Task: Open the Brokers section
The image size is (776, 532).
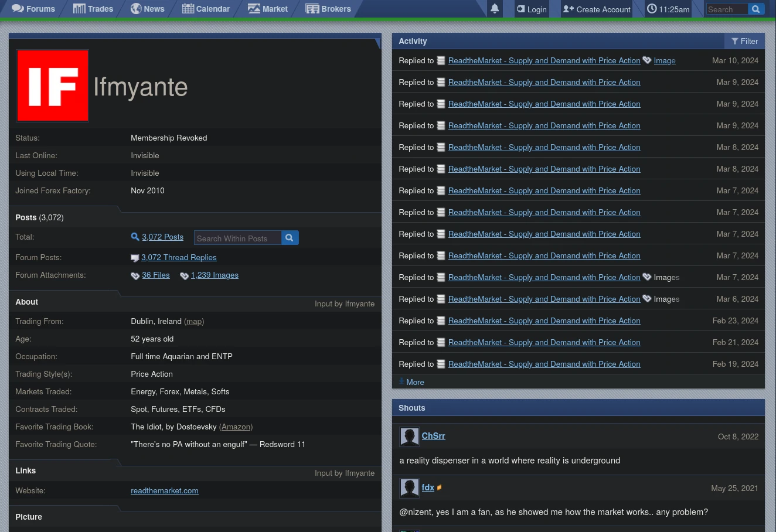Action: click(x=328, y=9)
